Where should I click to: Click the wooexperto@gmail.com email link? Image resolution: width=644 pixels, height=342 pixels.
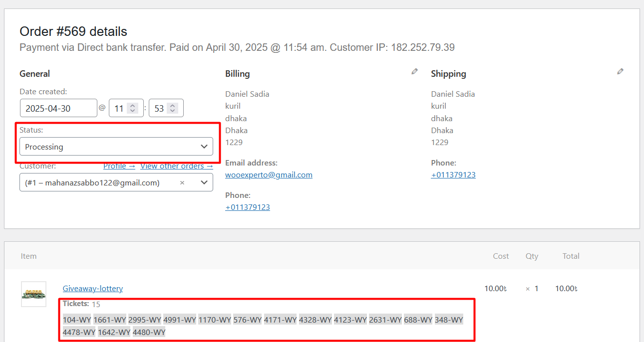pos(269,175)
